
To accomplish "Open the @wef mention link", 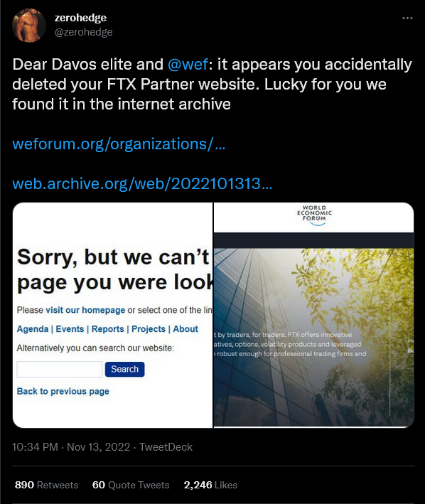I will pos(188,64).
